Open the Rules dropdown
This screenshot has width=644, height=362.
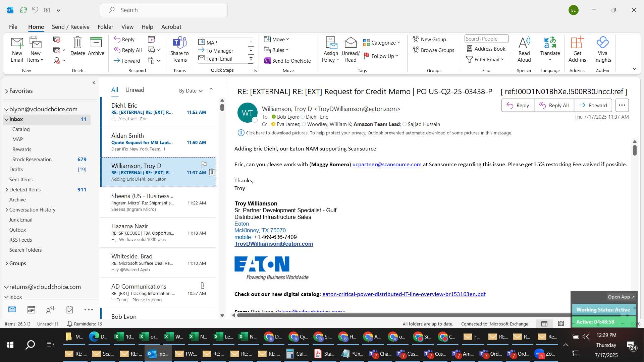click(x=276, y=50)
